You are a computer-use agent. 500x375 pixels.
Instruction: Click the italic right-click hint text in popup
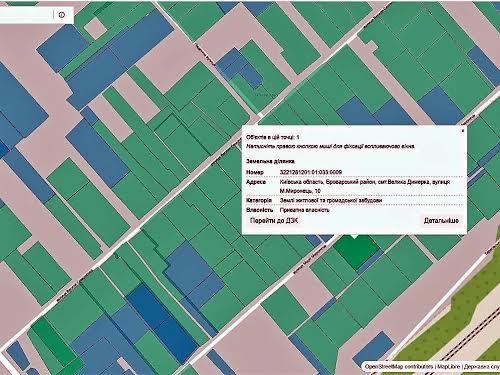point(330,146)
